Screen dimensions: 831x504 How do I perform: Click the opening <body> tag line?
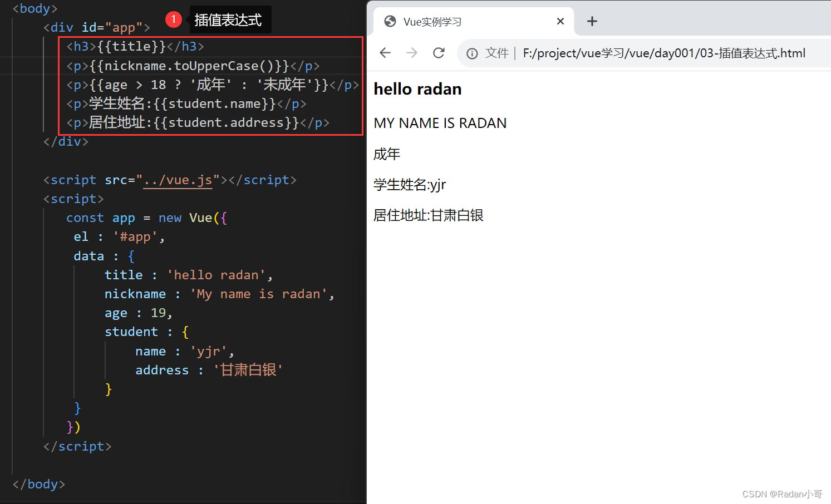coord(35,8)
